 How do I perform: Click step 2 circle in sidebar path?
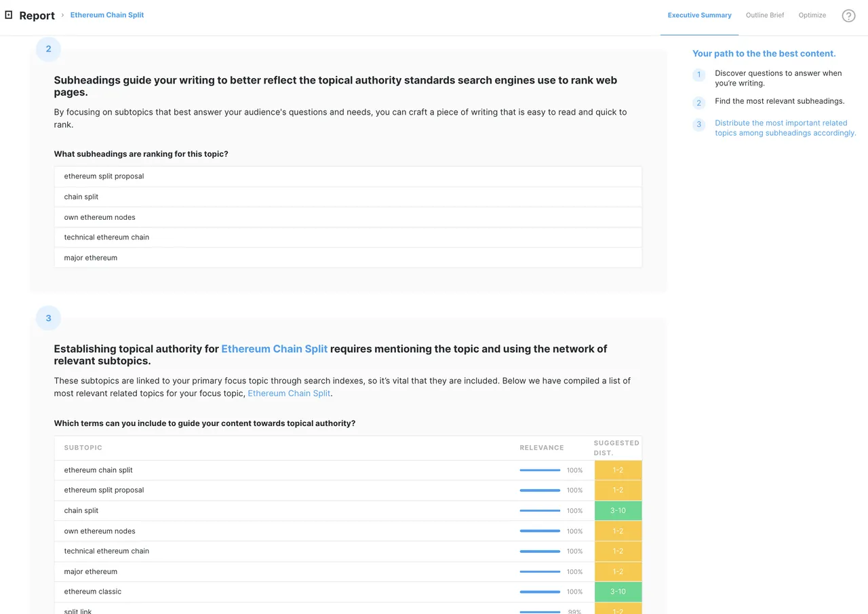click(x=698, y=103)
